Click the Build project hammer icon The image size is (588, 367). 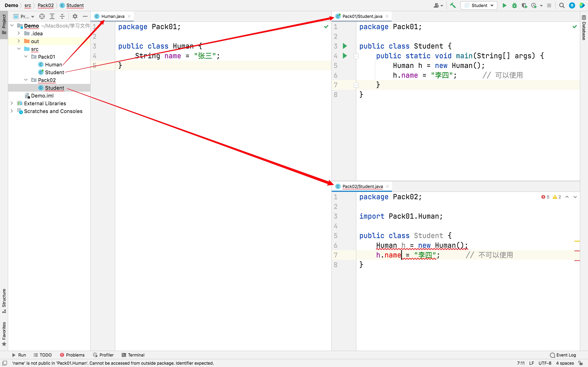(453, 5)
